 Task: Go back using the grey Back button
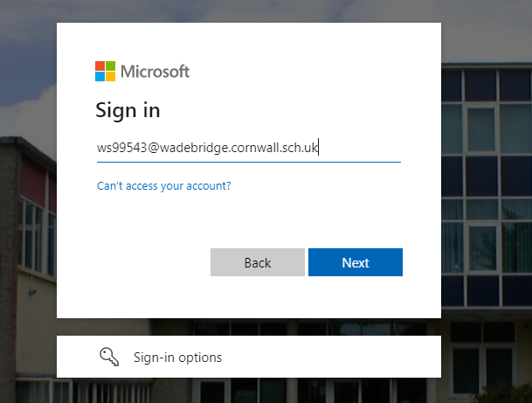click(258, 262)
